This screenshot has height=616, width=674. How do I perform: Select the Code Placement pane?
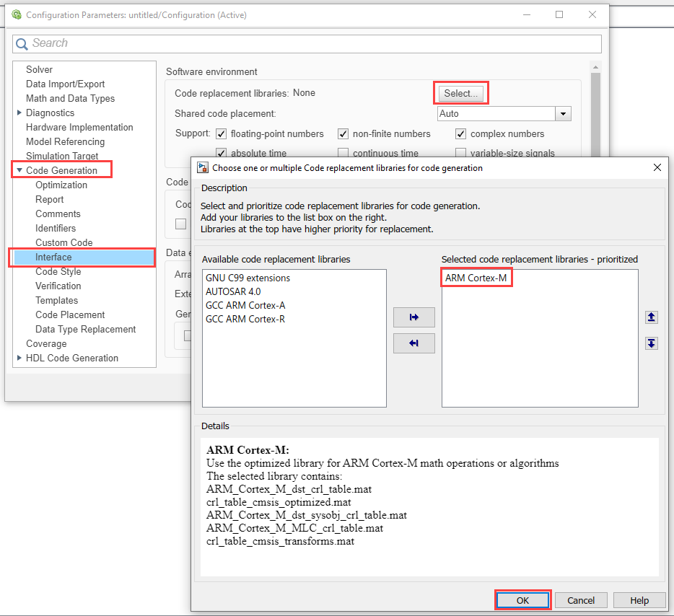70,315
